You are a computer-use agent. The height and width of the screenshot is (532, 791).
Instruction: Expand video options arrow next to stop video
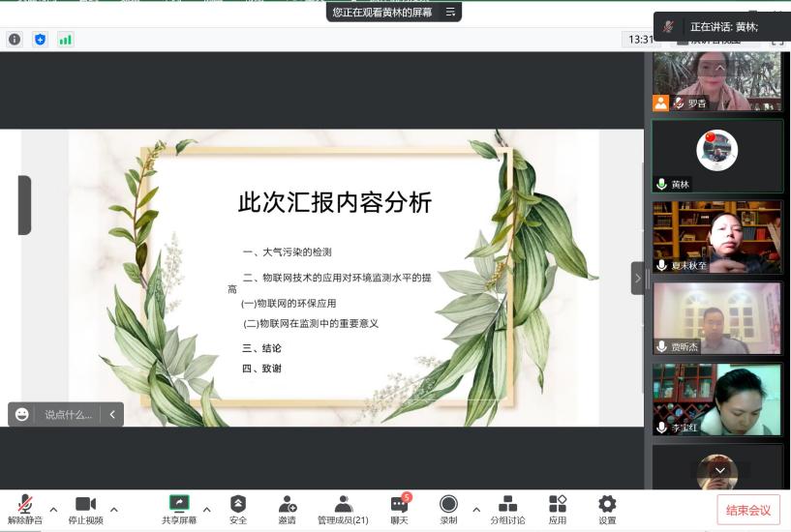pos(114,510)
